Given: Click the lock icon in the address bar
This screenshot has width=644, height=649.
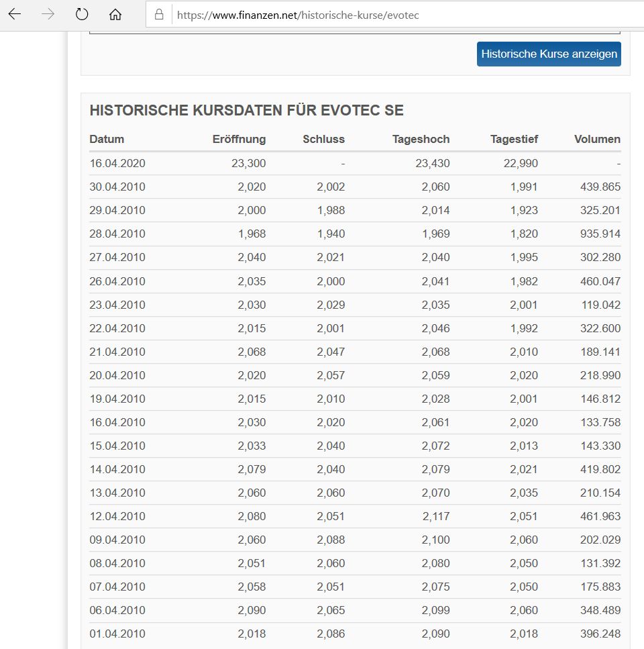Looking at the screenshot, I should coord(159,15).
